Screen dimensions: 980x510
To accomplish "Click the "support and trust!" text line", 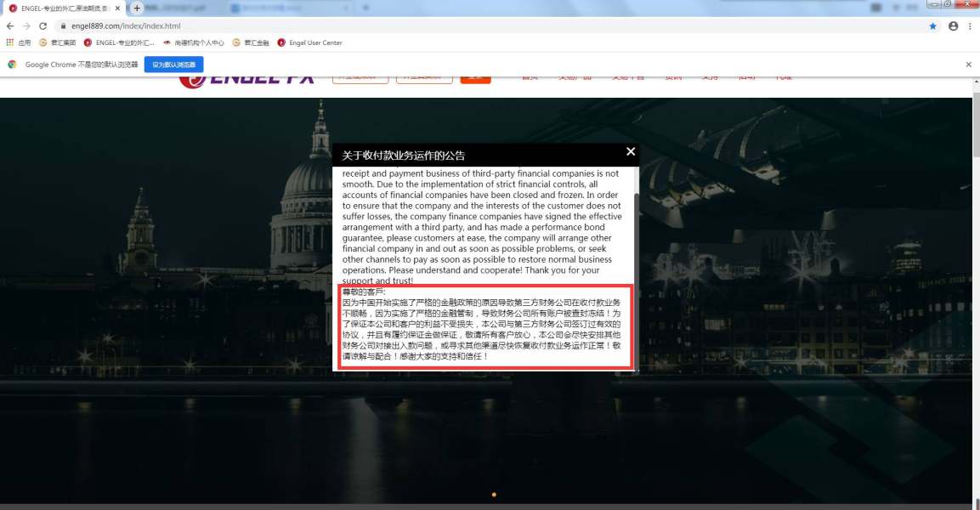I will [x=377, y=280].
